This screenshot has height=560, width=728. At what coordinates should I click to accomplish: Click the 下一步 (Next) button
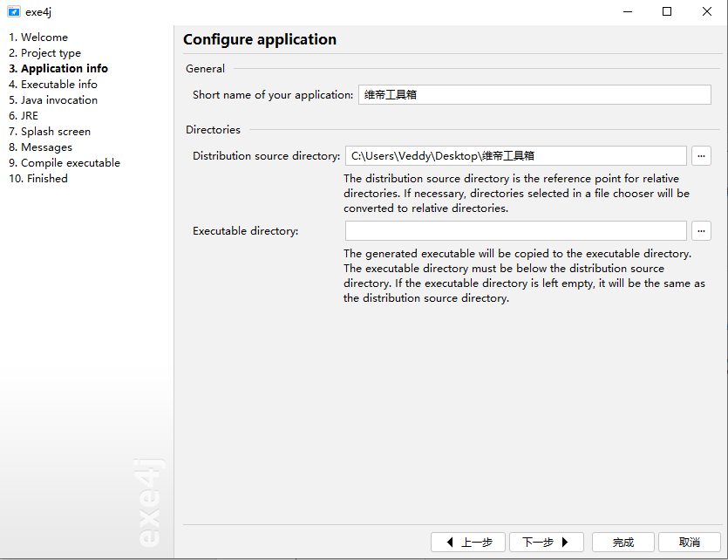(x=547, y=543)
